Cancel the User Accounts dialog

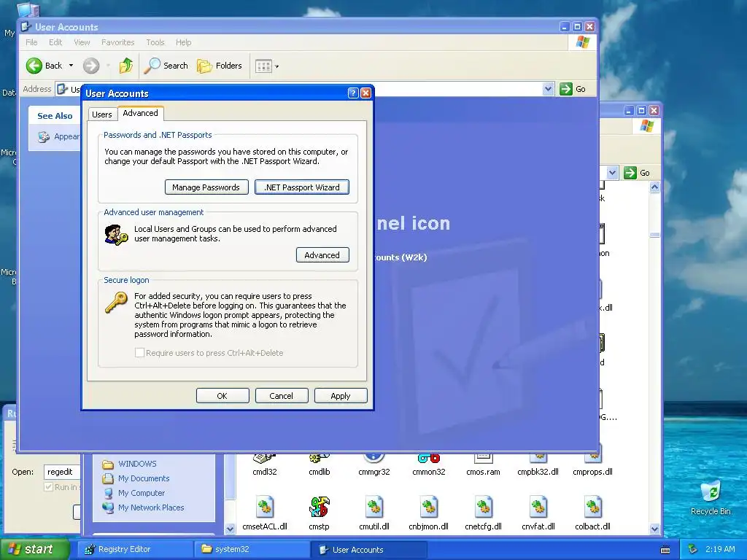(x=282, y=396)
